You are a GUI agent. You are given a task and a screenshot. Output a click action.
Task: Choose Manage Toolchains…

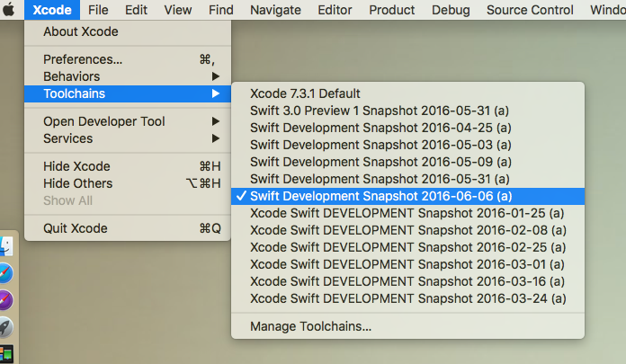pos(407,326)
